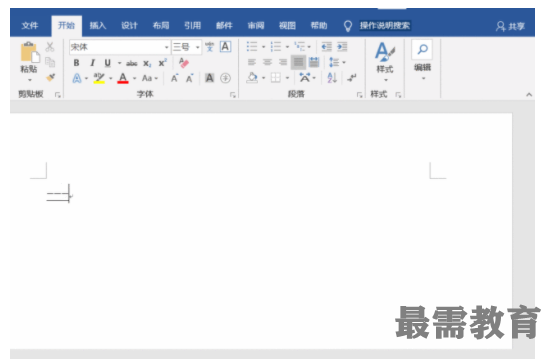Open the Styles gallery button
The width and height of the screenshot is (547, 362).
point(385,61)
